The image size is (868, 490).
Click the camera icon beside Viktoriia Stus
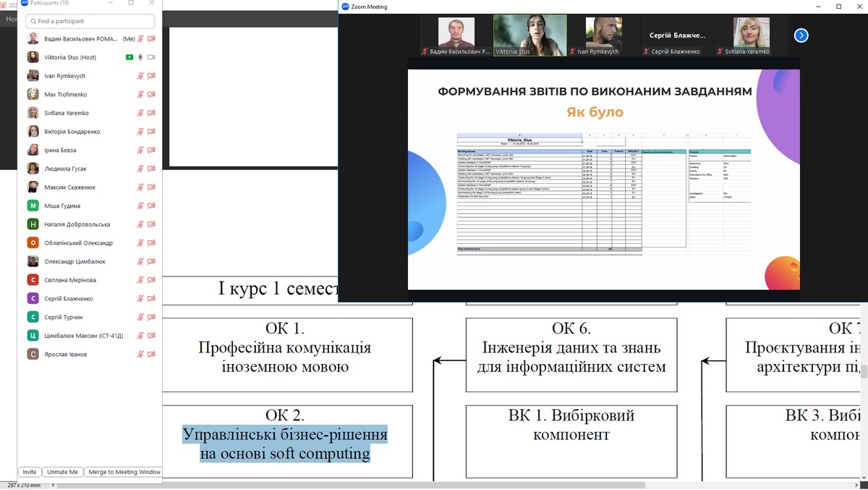point(151,57)
